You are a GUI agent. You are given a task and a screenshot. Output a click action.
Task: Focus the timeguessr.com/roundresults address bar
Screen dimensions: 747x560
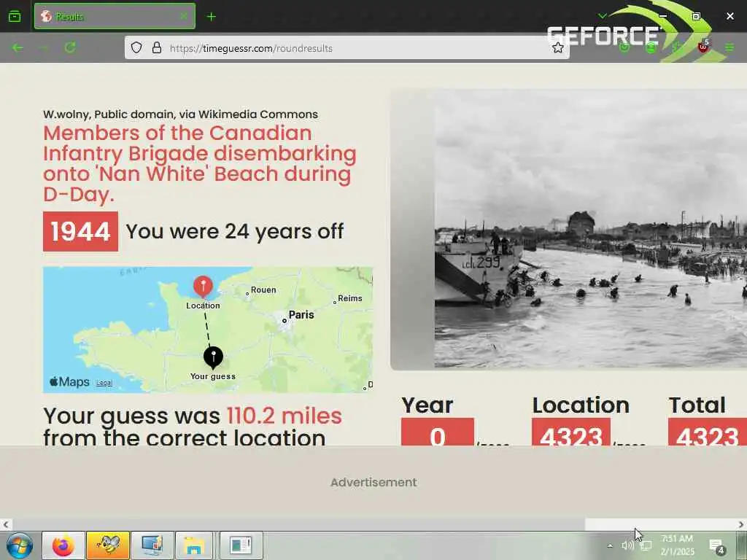[347, 48]
